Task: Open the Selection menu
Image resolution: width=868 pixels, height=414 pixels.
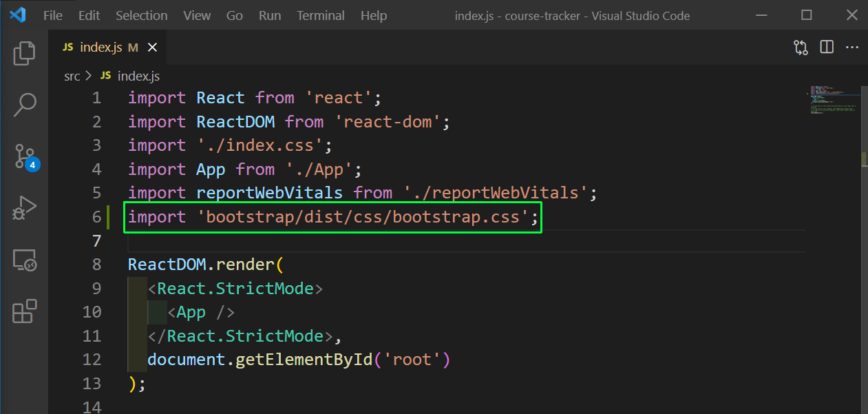Action: [x=141, y=15]
